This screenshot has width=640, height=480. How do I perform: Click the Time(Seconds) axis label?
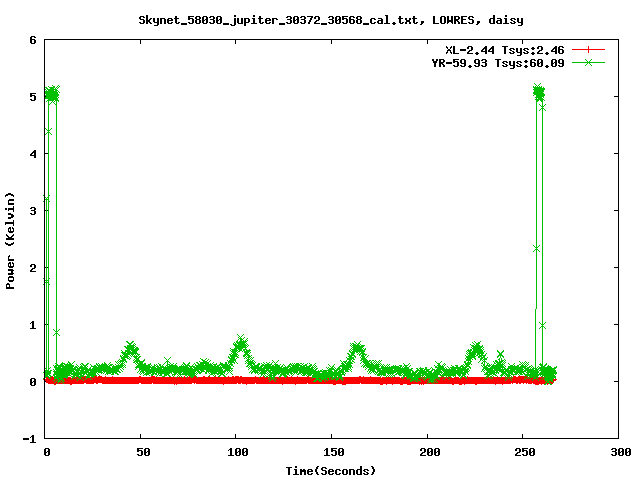(331, 471)
